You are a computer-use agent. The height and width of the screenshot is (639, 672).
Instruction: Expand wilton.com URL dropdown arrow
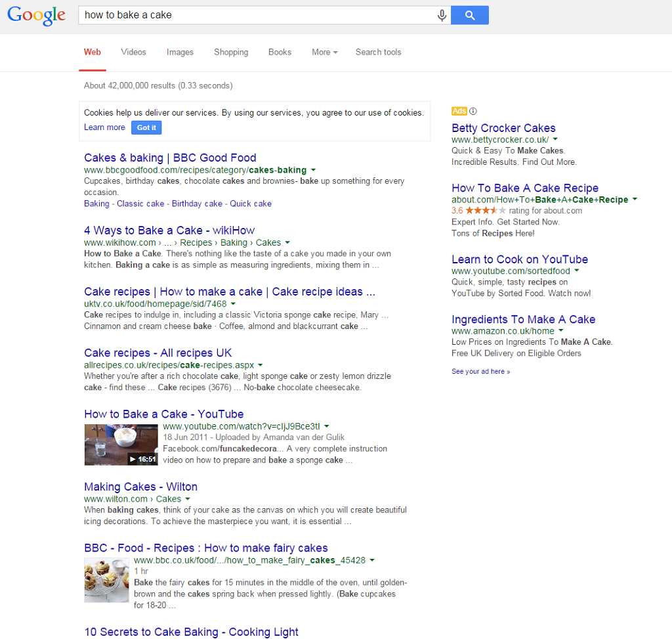point(188,498)
